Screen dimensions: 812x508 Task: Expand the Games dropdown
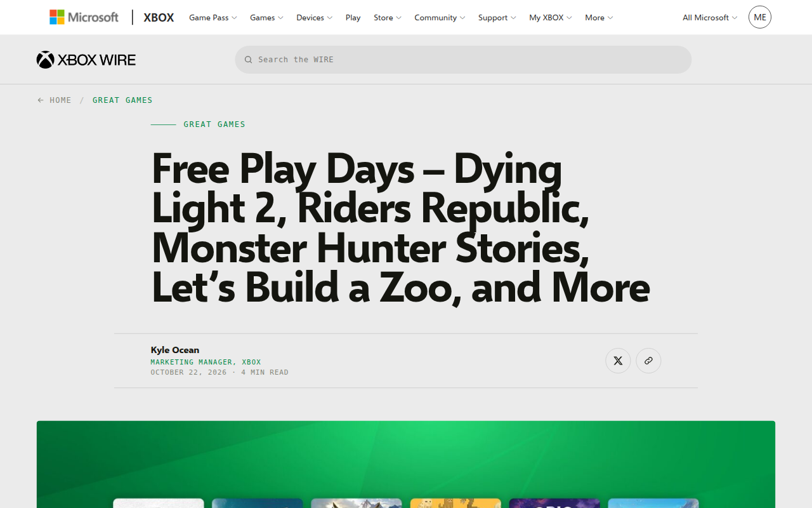(x=266, y=18)
